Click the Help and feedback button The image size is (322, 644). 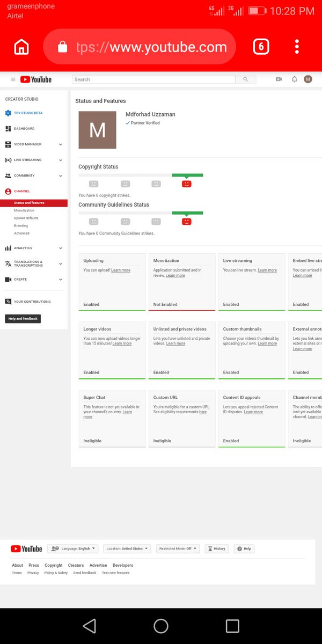click(23, 319)
